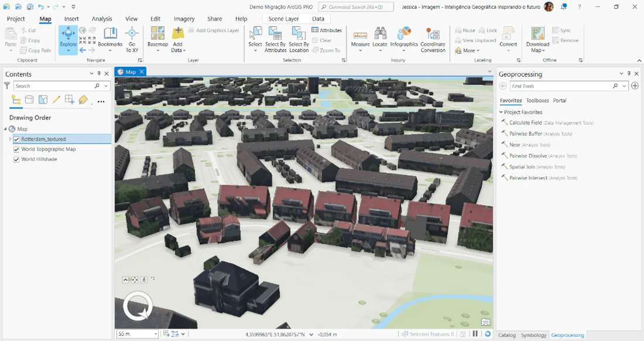
Task: Select the Explore navigation tool
Action: [x=68, y=36]
